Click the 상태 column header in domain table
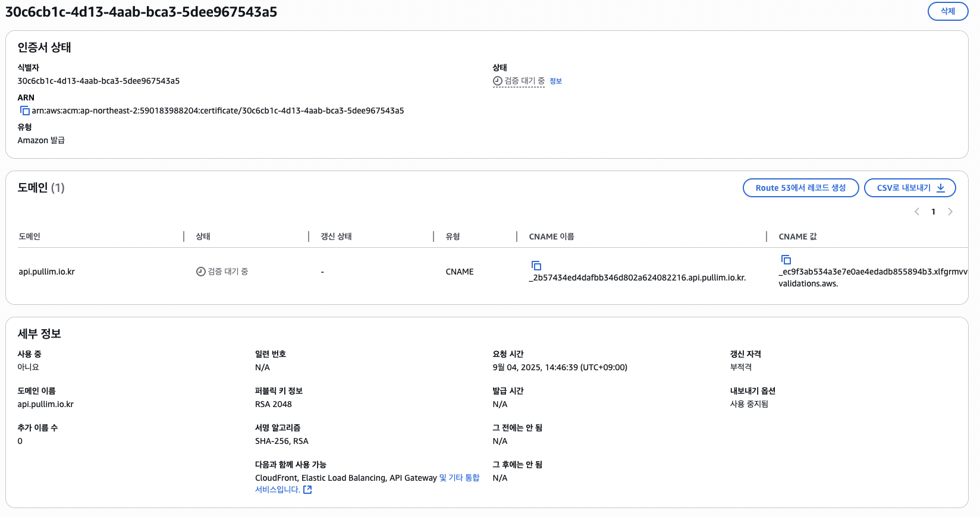This screenshot has width=980, height=517. [203, 237]
